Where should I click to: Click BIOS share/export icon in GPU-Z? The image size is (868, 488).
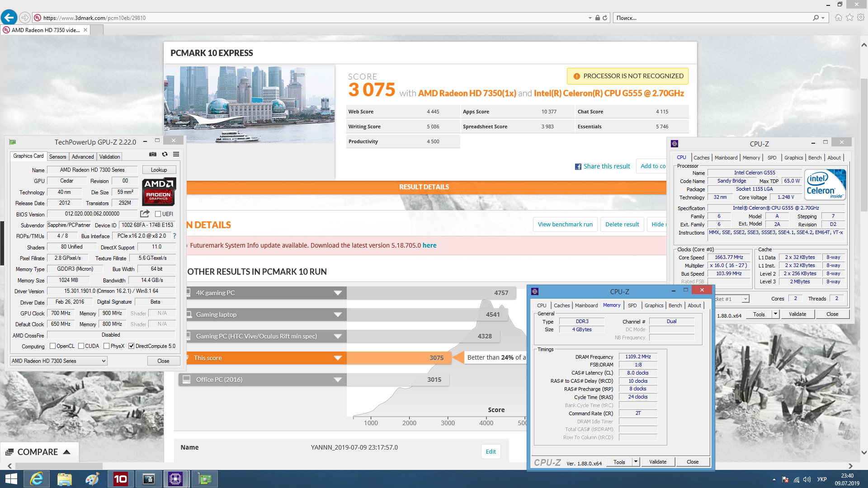(x=145, y=214)
